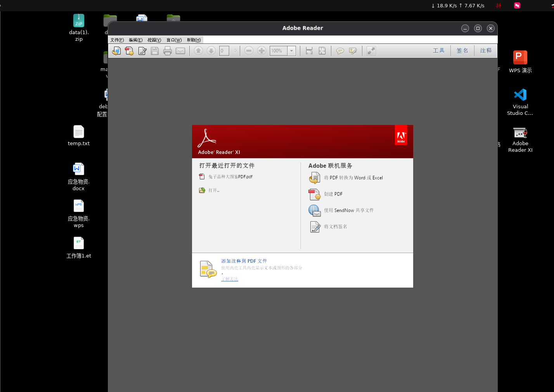Click the red input method tray indicator
This screenshot has width=554, height=392.
(499, 5)
